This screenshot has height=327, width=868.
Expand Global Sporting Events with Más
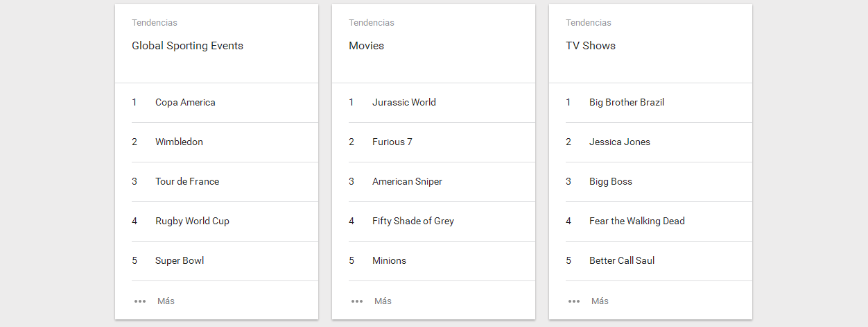(x=166, y=301)
